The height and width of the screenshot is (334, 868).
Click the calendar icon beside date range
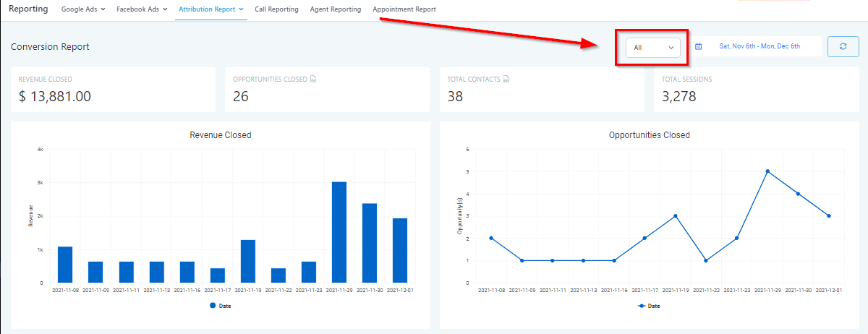(x=699, y=46)
